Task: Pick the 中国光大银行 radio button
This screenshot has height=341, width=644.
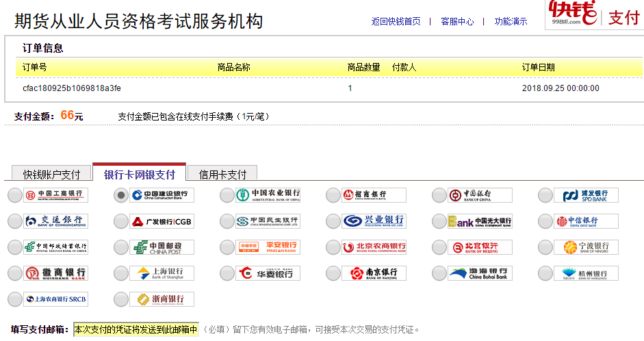Action: click(x=439, y=221)
